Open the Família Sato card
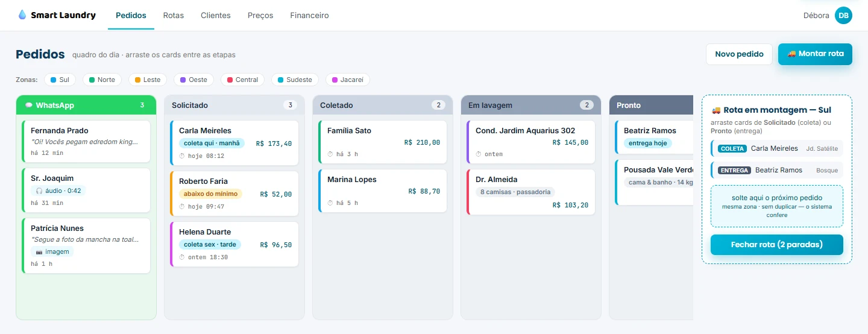Image resolution: width=868 pixels, height=334 pixels. coord(382,142)
